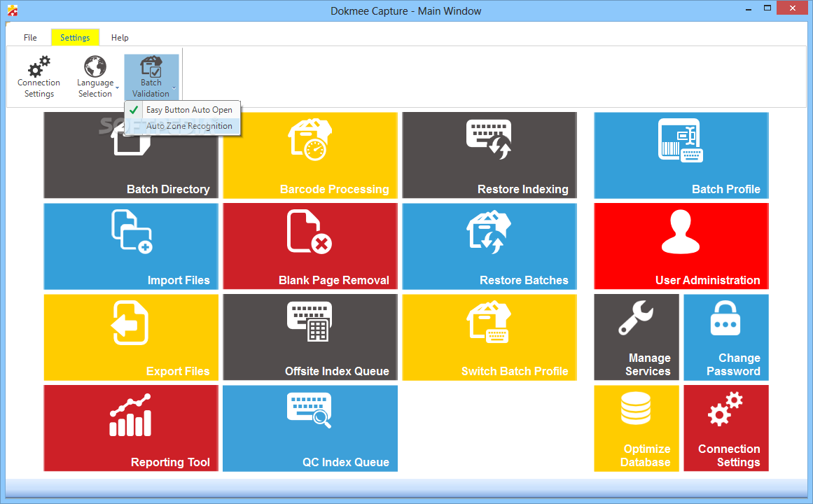Viewport: 813px width, 504px height.
Task: Open the Help menu
Action: 120,37
